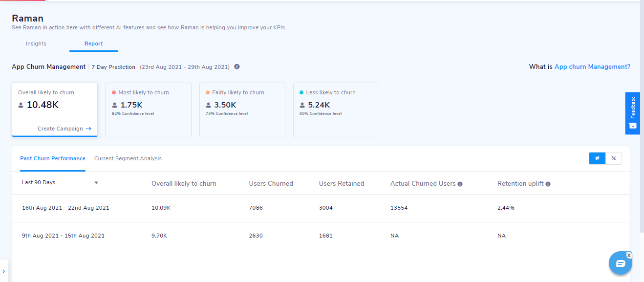This screenshot has width=644, height=282.
Task: Open the chat support bubble
Action: (x=621, y=263)
